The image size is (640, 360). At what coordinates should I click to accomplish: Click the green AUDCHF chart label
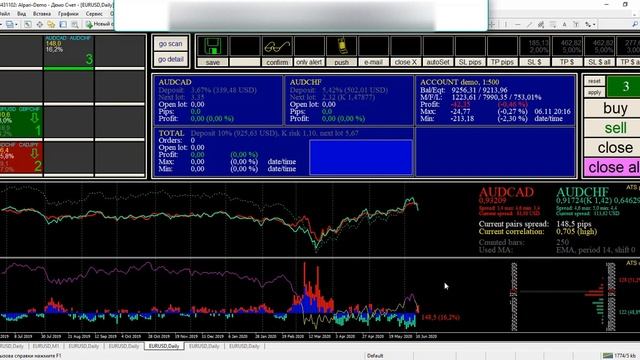[x=582, y=192]
